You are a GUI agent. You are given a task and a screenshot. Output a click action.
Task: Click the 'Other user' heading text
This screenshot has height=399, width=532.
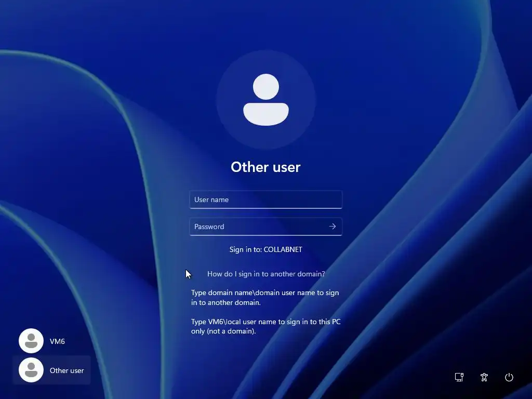point(265,167)
